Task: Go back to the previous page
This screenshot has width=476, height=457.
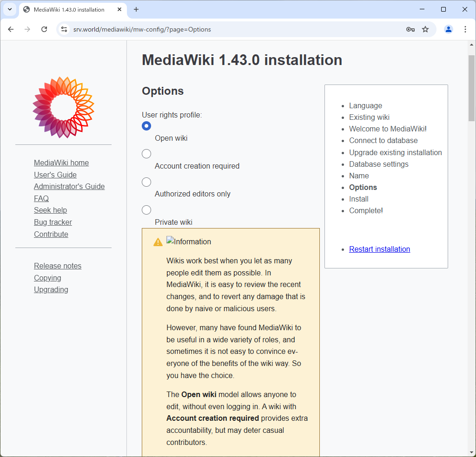Action: 11,29
